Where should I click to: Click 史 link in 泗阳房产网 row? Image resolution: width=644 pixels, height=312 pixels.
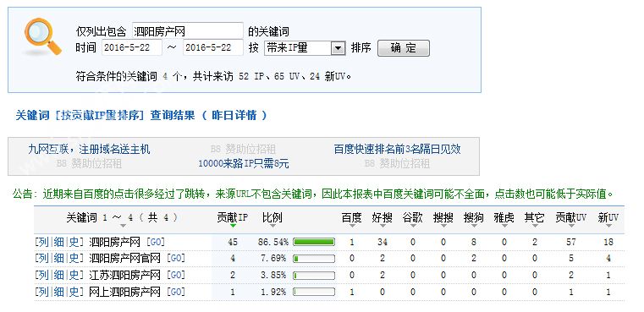pos(74,242)
